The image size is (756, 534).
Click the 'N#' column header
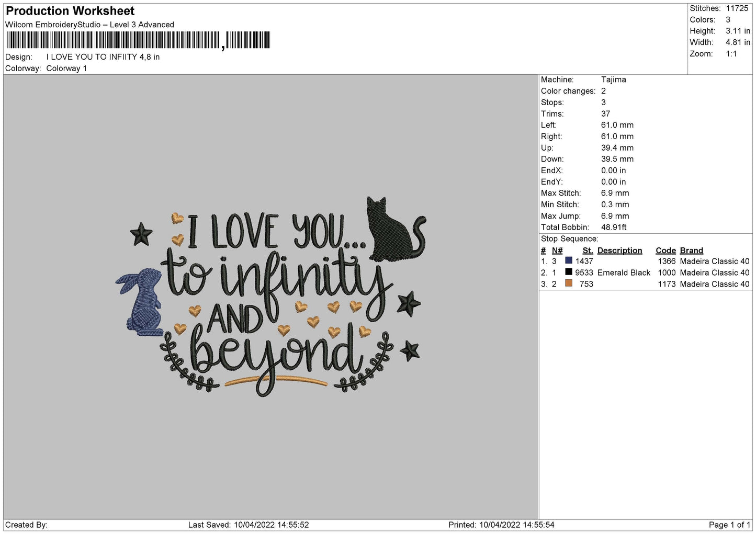[557, 251]
